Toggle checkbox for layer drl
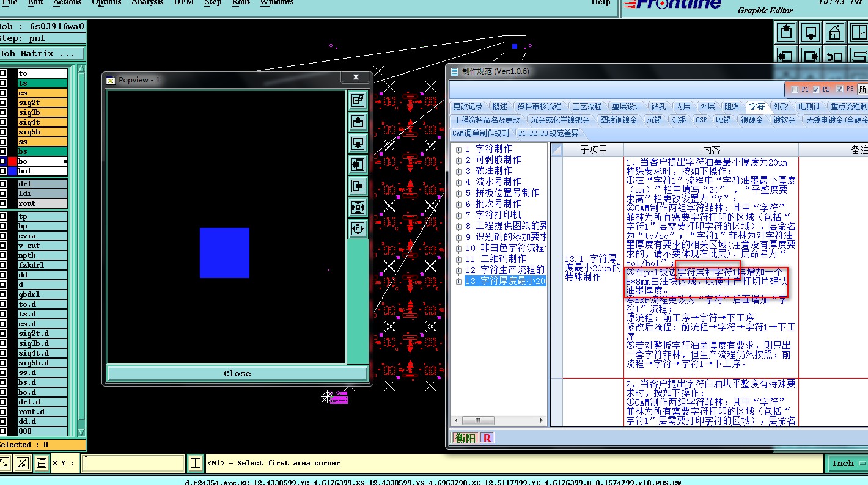The width and height of the screenshot is (868, 485). [x=3, y=184]
